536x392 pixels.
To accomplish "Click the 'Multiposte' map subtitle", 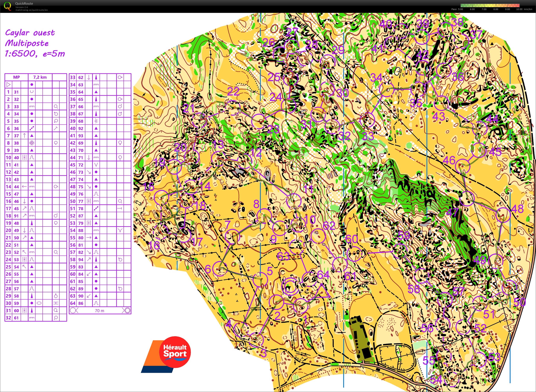I will tap(27, 43).
